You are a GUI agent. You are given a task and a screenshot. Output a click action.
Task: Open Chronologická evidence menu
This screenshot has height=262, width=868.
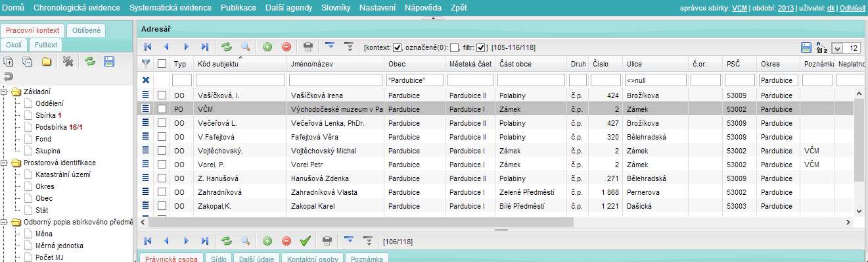[77, 7]
